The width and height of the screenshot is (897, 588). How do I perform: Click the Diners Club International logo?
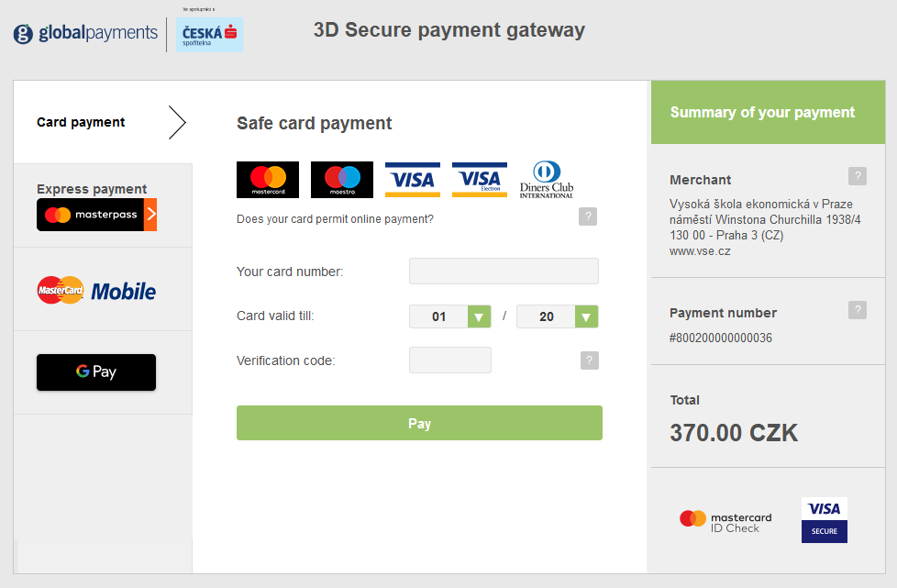[547, 180]
